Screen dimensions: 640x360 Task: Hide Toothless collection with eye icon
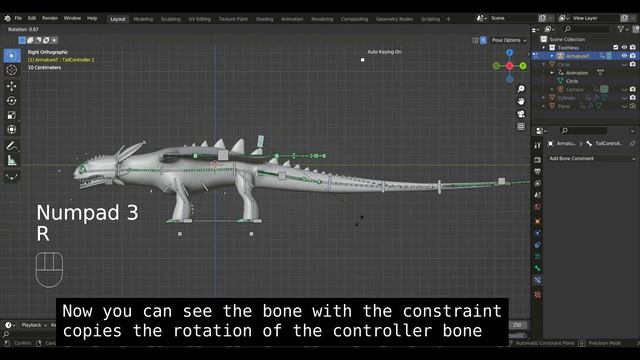pos(624,48)
